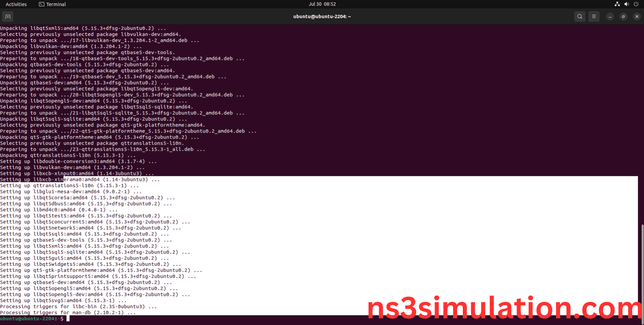Open Activities in the top bar
Screen dimensions: 644x325
pos(16,4)
